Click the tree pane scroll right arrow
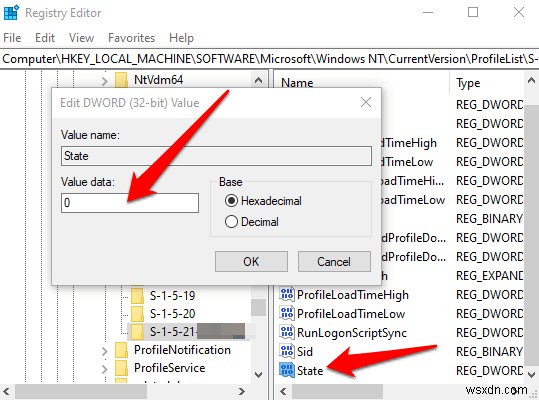Image resolution: width=539 pixels, height=400 pixels. tap(242, 391)
